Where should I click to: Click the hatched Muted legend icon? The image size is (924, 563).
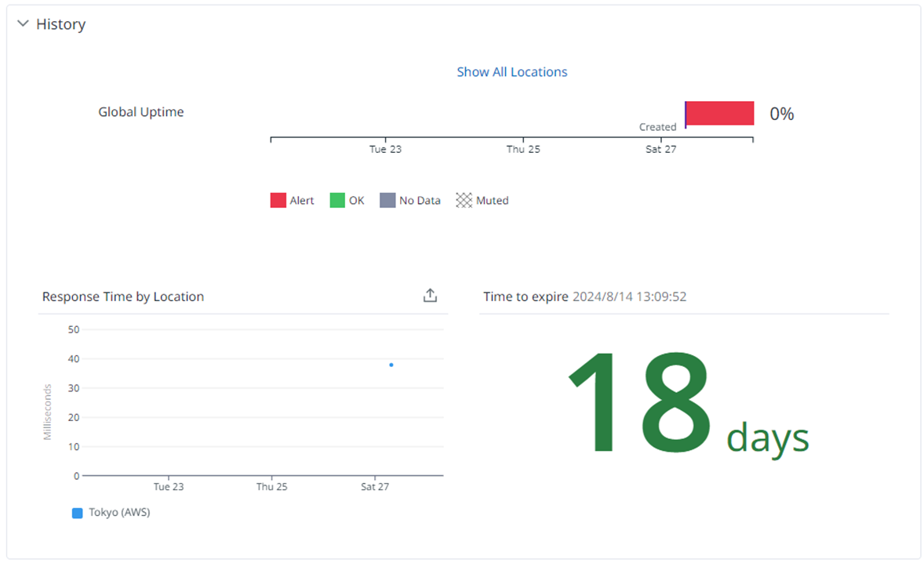pyautogui.click(x=464, y=200)
